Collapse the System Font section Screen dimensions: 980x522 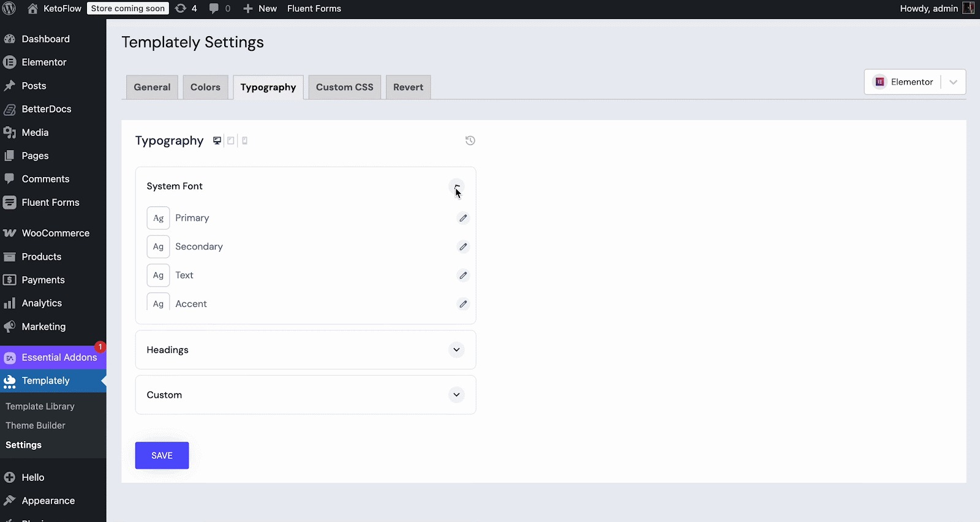pyautogui.click(x=456, y=186)
